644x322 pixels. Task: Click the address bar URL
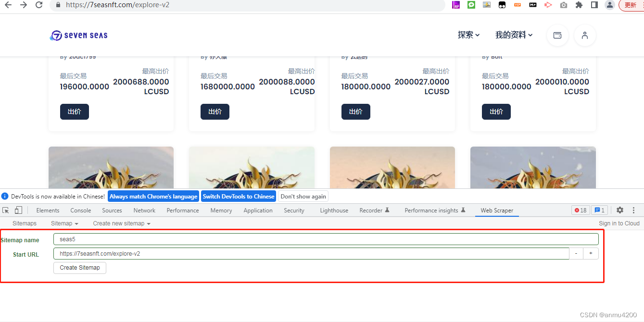117,5
